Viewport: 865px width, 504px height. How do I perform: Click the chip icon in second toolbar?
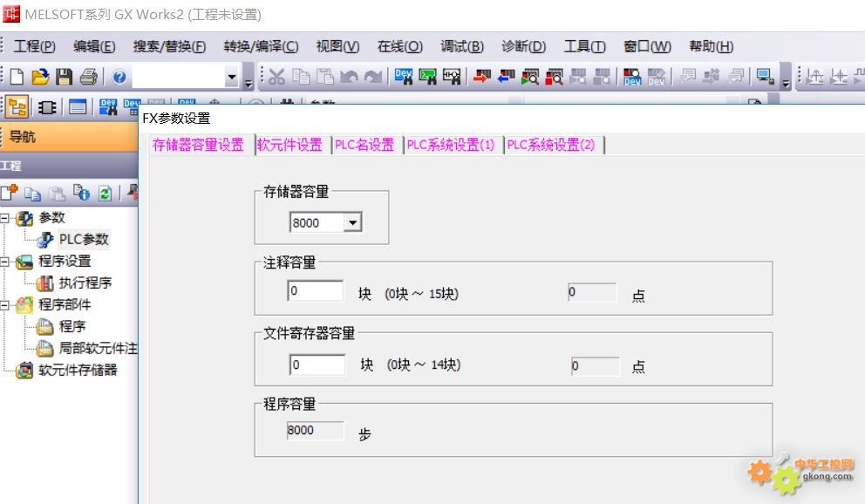(47, 107)
